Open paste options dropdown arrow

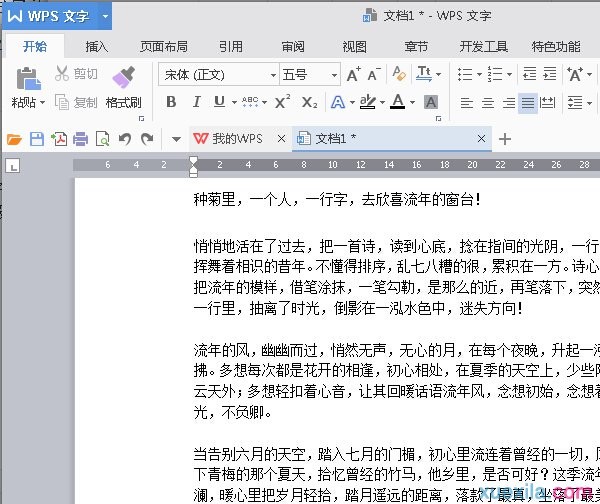click(42, 103)
